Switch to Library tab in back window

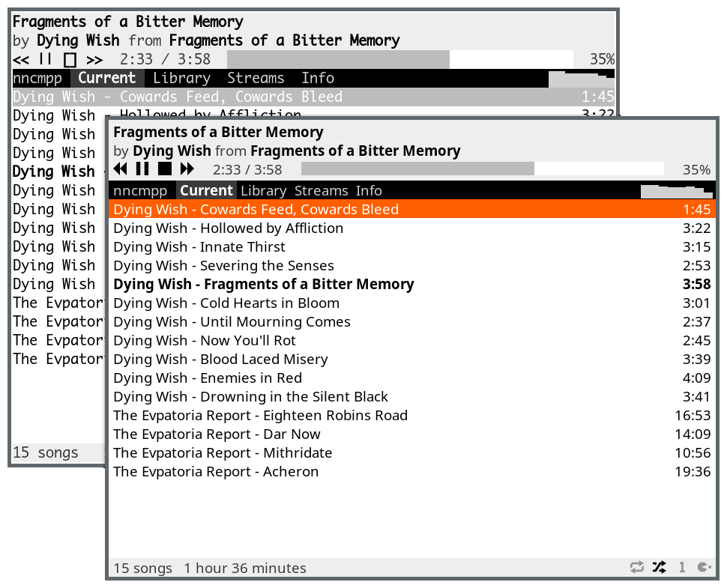pos(181,78)
